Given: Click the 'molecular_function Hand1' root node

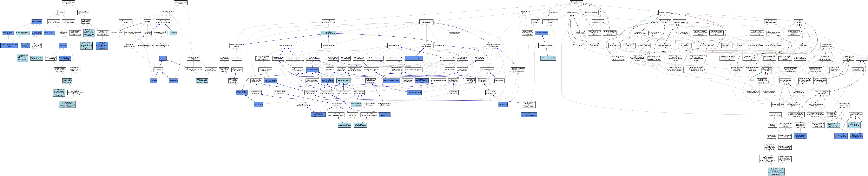Looking at the screenshot, I should pyautogui.click(x=68, y=3).
